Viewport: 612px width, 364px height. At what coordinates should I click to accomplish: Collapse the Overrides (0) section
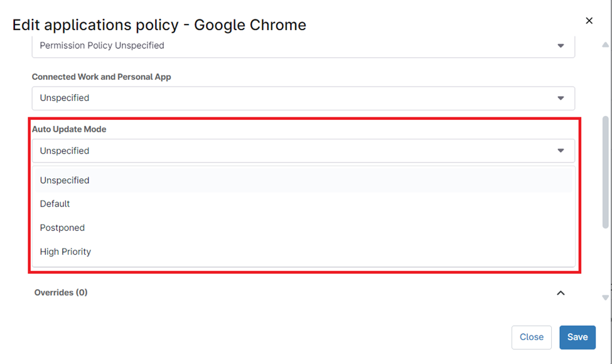click(561, 292)
